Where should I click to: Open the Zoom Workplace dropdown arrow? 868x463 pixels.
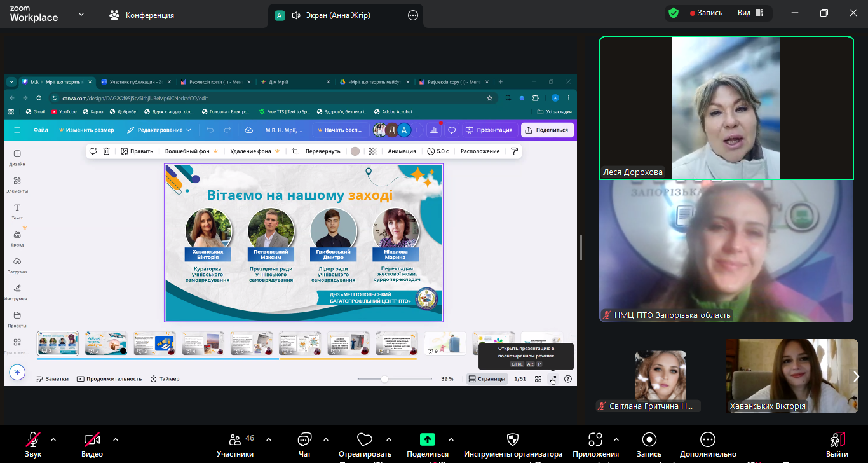click(x=81, y=14)
